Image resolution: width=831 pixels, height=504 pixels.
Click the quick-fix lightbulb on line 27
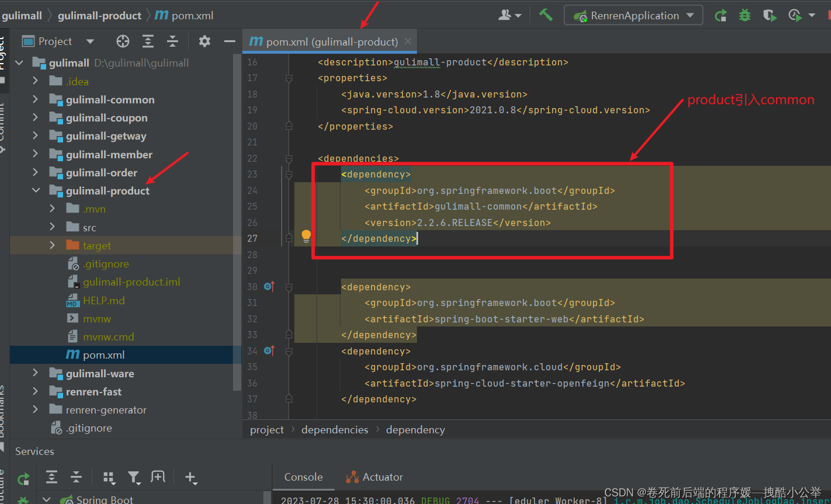click(306, 236)
